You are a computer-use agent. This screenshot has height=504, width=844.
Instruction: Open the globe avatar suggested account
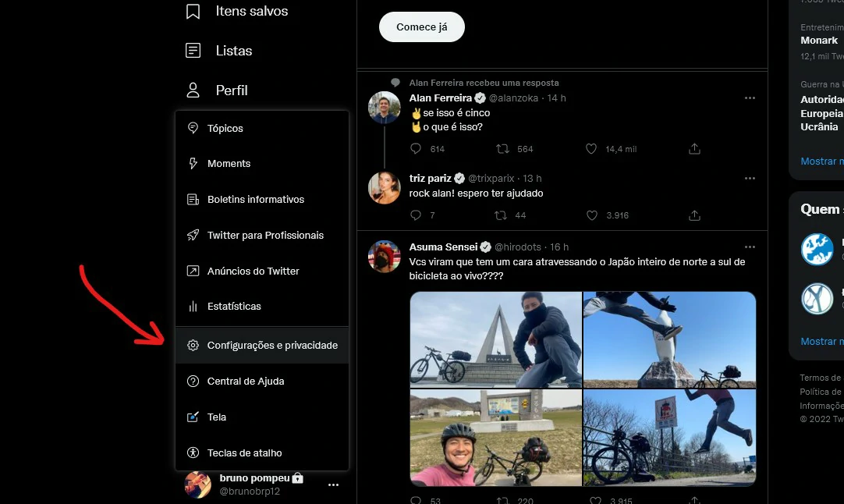817,250
